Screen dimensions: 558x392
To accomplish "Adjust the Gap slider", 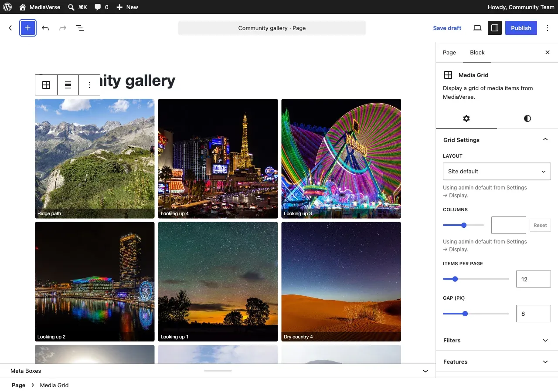I will 476,314.
